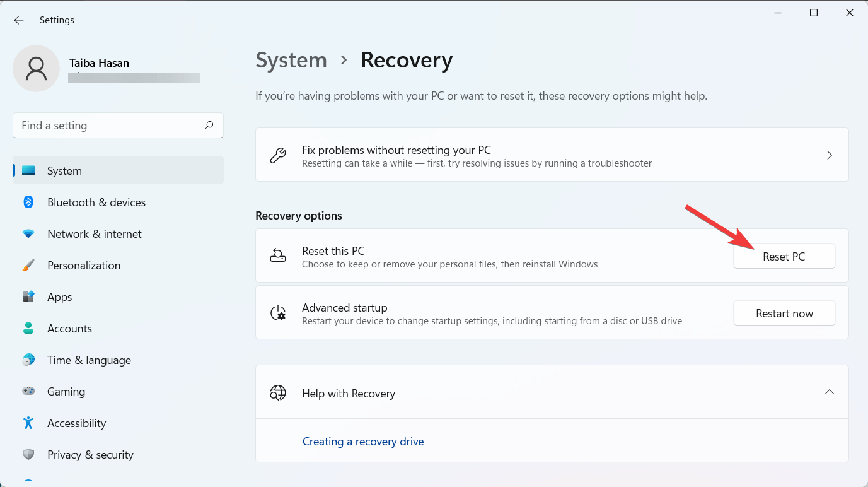Click the Find a setting search box
868x487 pixels.
110,126
